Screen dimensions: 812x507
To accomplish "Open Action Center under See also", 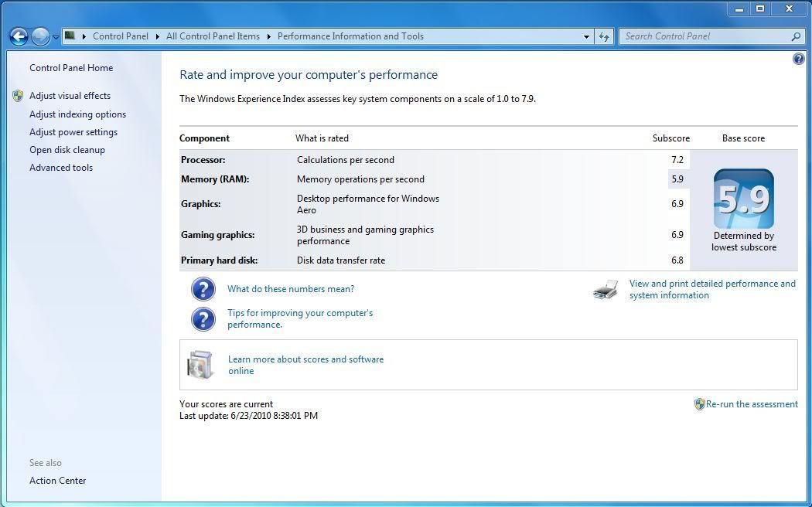I will [58, 481].
